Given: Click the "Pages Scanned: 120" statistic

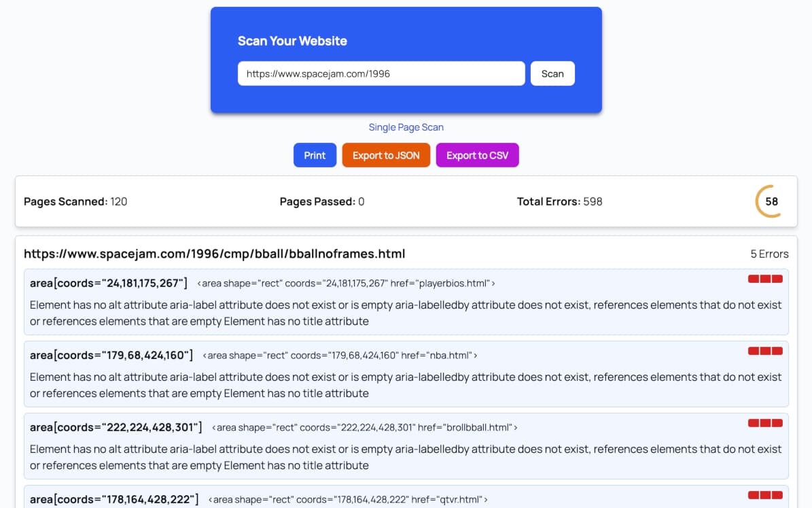Looking at the screenshot, I should (75, 201).
